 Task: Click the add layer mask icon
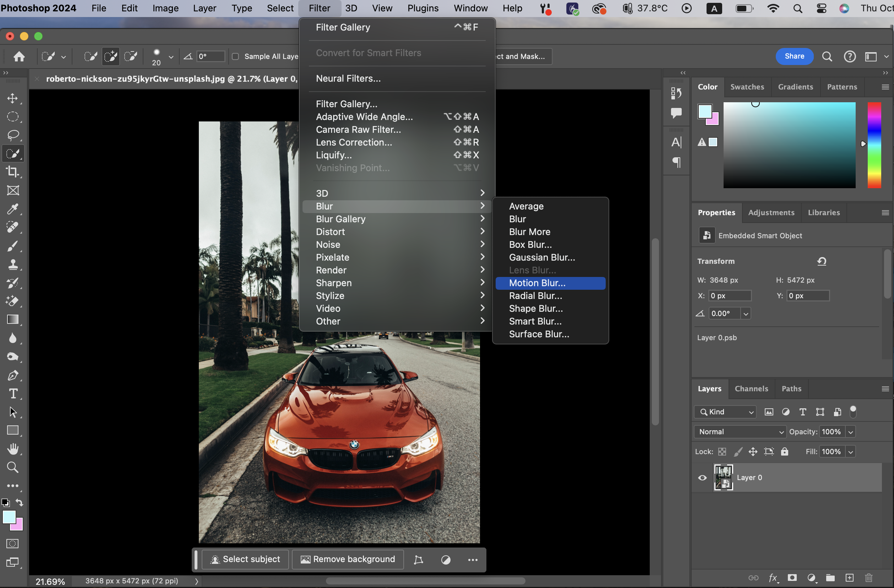point(792,577)
